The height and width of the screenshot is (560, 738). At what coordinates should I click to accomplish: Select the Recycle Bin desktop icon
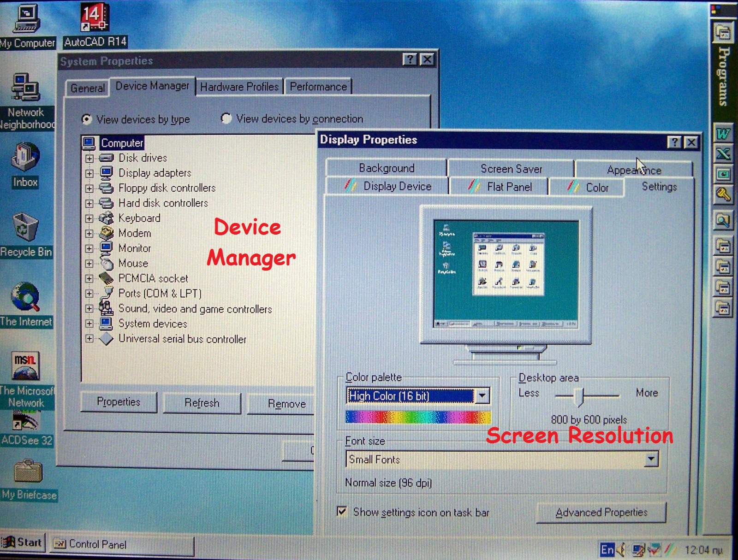click(x=26, y=235)
